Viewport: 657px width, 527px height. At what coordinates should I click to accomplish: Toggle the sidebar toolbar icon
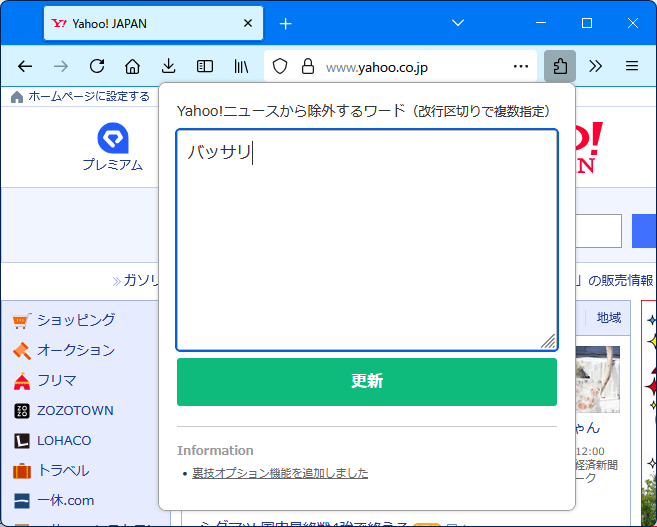click(204, 66)
